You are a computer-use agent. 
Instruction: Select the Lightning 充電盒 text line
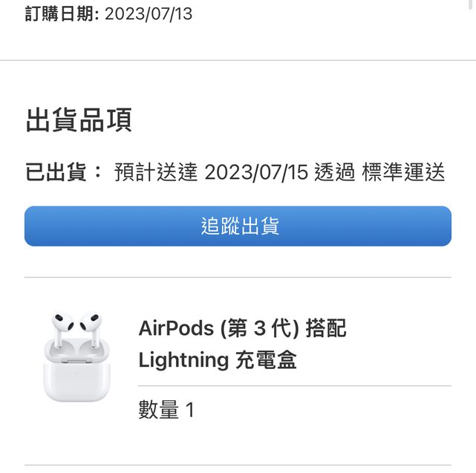[218, 361]
